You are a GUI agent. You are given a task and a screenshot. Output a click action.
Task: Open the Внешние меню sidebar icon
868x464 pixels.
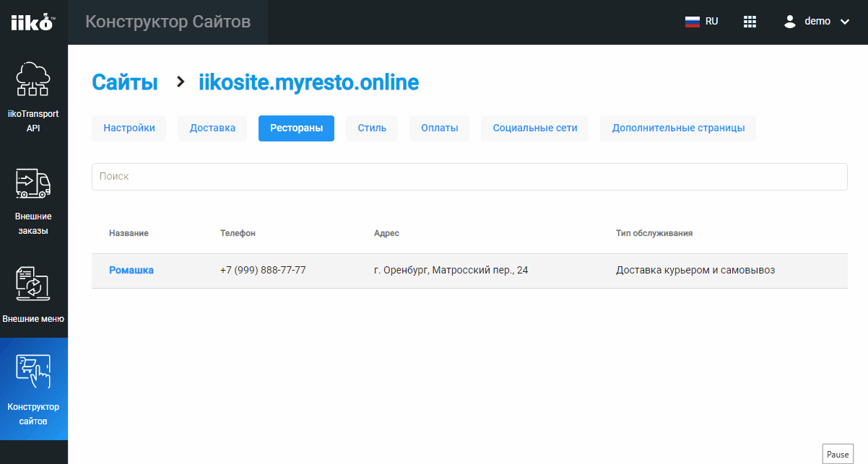click(33, 284)
